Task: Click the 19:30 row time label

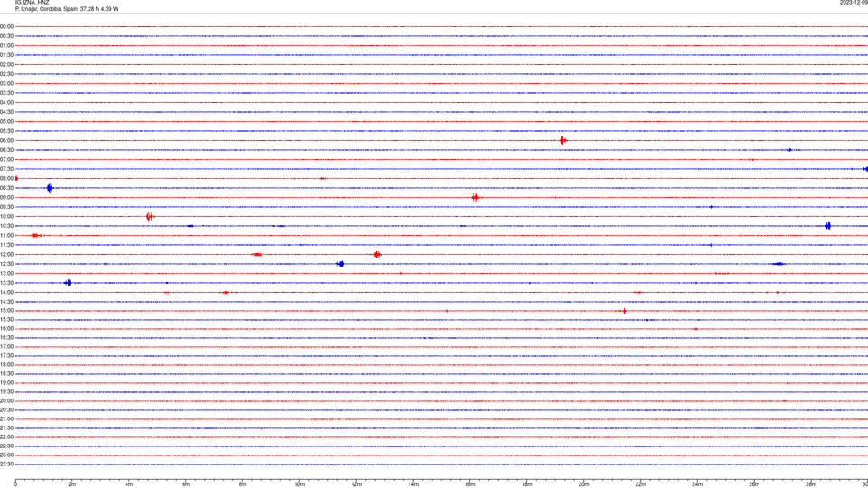Action: point(6,391)
